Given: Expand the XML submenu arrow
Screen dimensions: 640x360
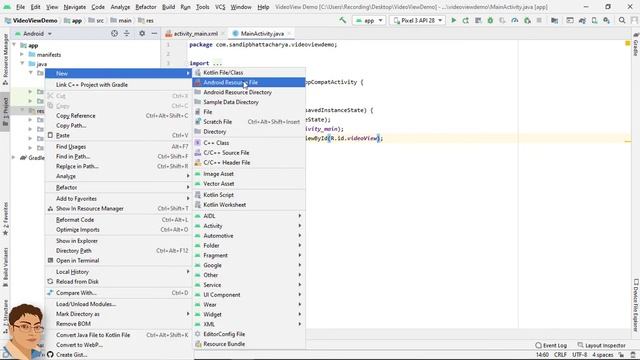Looking at the screenshot, I should tap(300, 324).
